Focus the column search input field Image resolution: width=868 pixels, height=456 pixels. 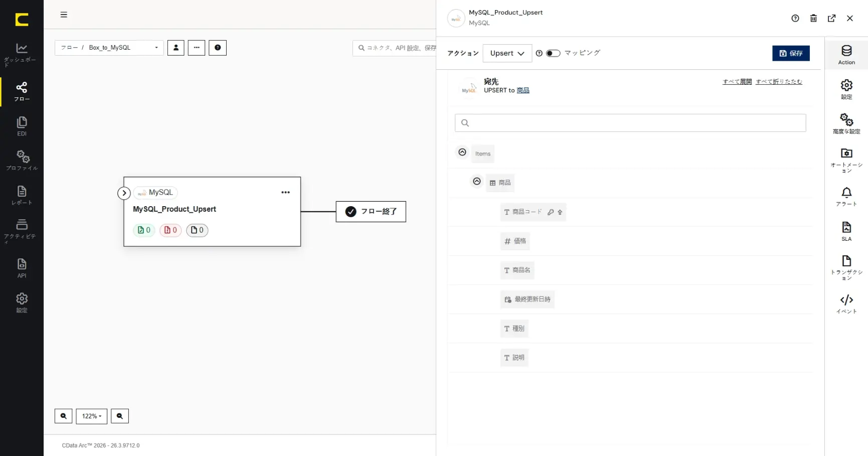click(x=630, y=123)
